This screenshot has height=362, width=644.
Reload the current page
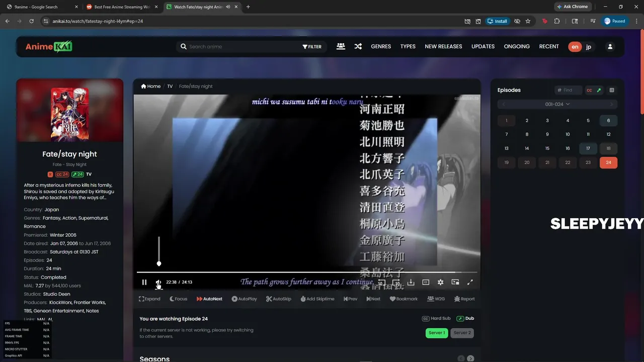pyautogui.click(x=32, y=21)
